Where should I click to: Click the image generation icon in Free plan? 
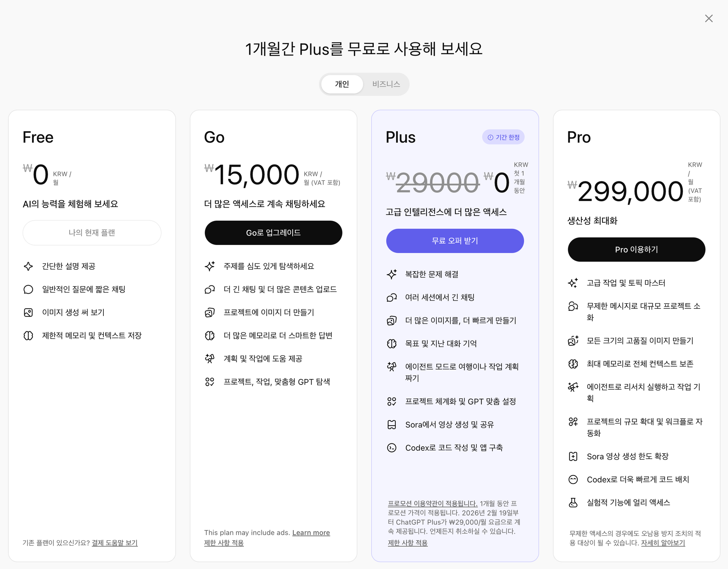click(x=28, y=312)
